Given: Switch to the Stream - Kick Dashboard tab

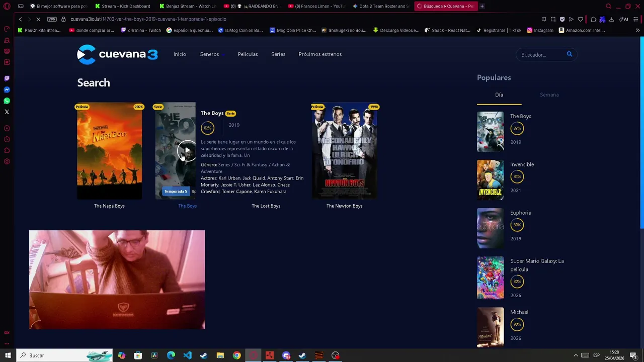Looking at the screenshot, I should [x=122, y=6].
